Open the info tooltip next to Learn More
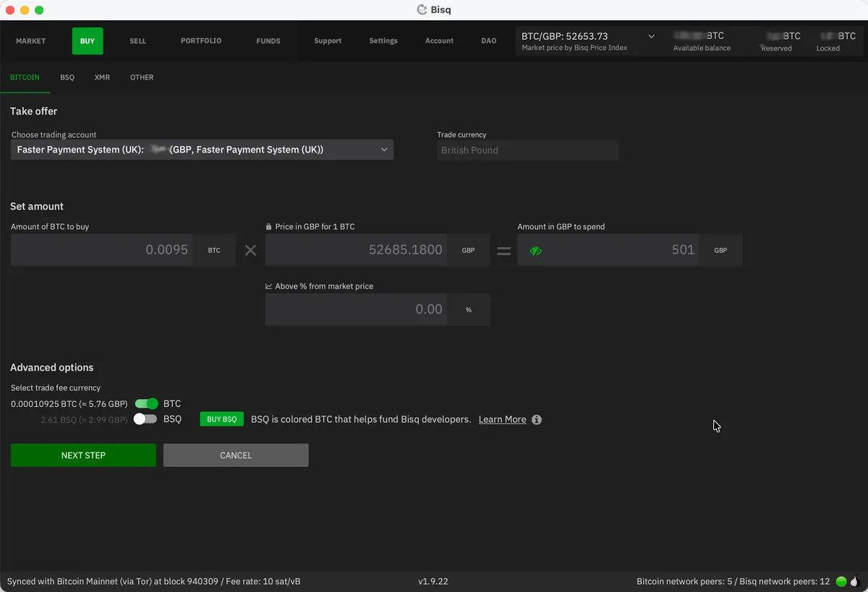The height and width of the screenshot is (592, 868). coord(536,419)
